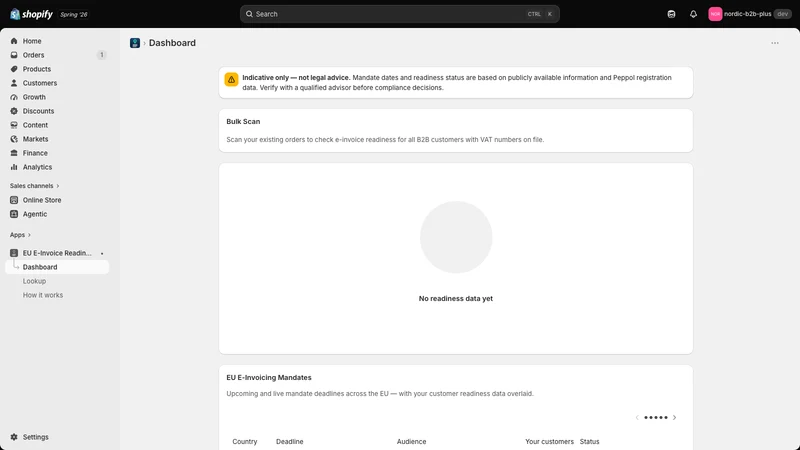Click the Spring '26 edition badge
This screenshot has width=800, height=450.
[74, 14]
